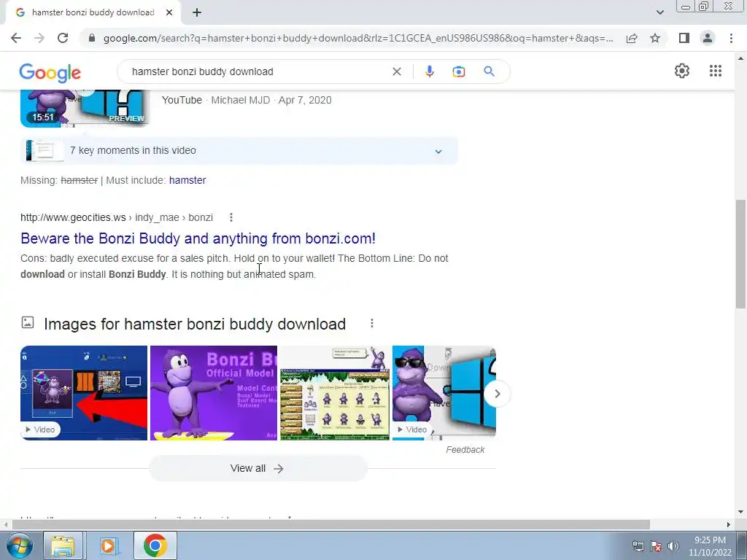Click the Feedback link under images

point(465,449)
